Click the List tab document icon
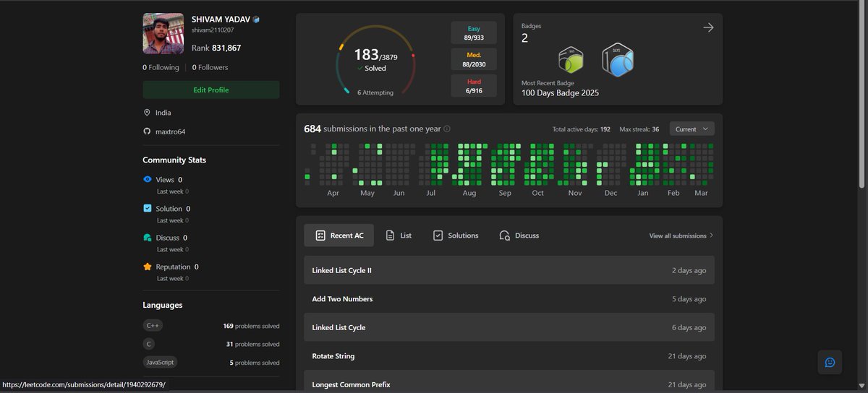This screenshot has width=868, height=393. [390, 236]
